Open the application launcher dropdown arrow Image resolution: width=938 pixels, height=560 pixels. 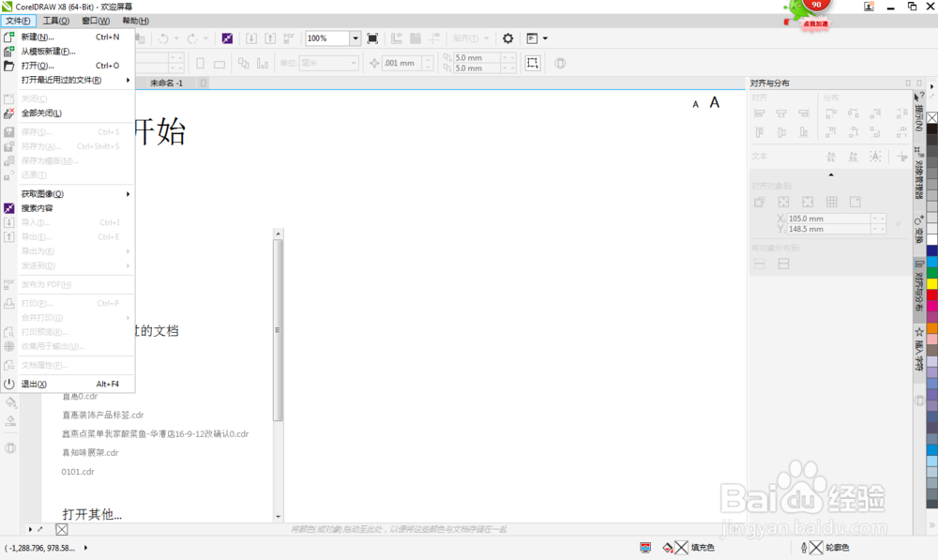click(545, 38)
